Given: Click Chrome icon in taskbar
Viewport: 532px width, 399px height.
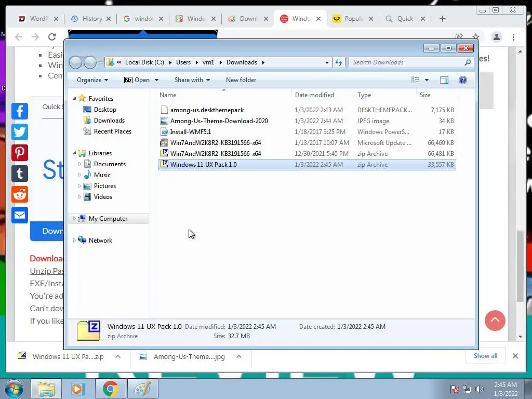Looking at the screenshot, I should tap(110, 389).
